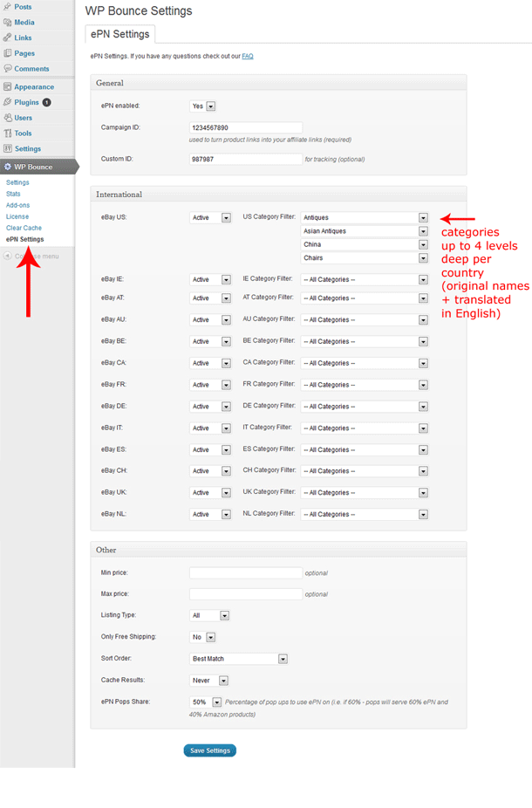Open the Tools menu
The height and width of the screenshot is (808, 532).
coord(23,133)
